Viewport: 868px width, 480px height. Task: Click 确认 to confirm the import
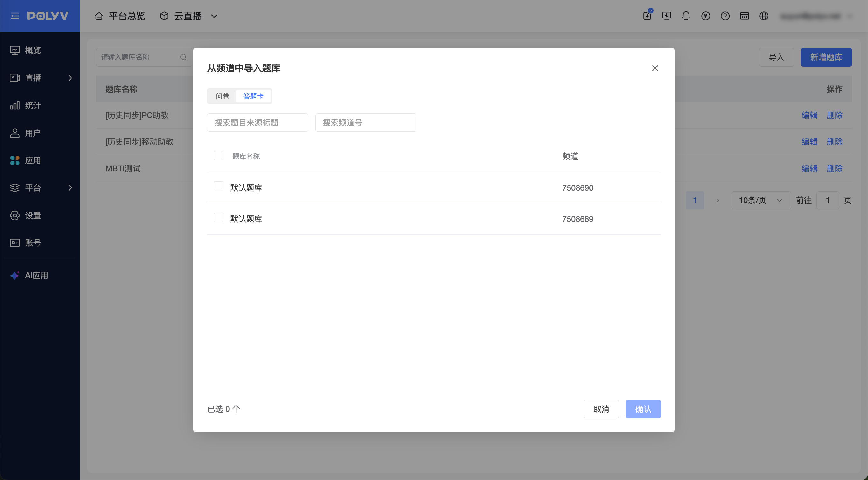(643, 409)
